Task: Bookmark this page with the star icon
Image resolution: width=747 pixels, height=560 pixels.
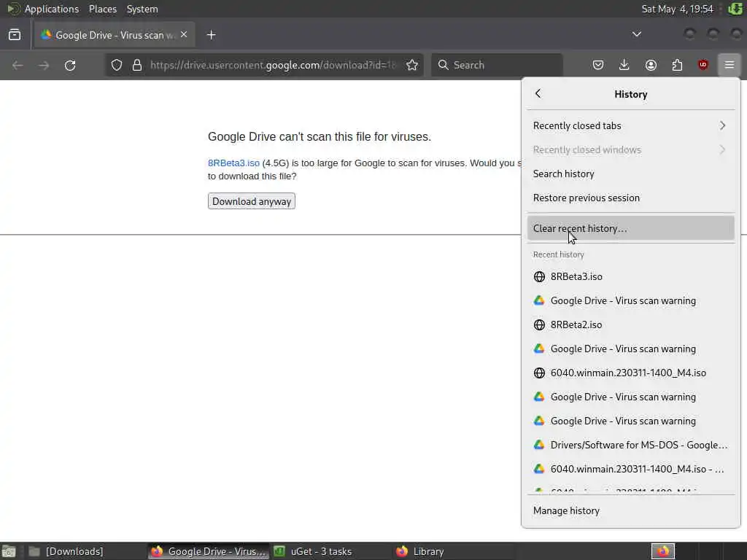Action: [412, 65]
